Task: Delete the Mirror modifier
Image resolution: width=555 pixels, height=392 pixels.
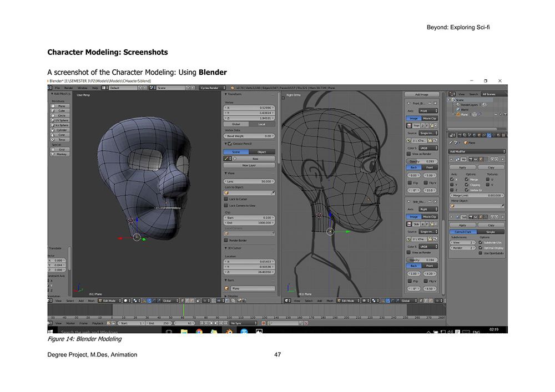Action: [x=503, y=160]
